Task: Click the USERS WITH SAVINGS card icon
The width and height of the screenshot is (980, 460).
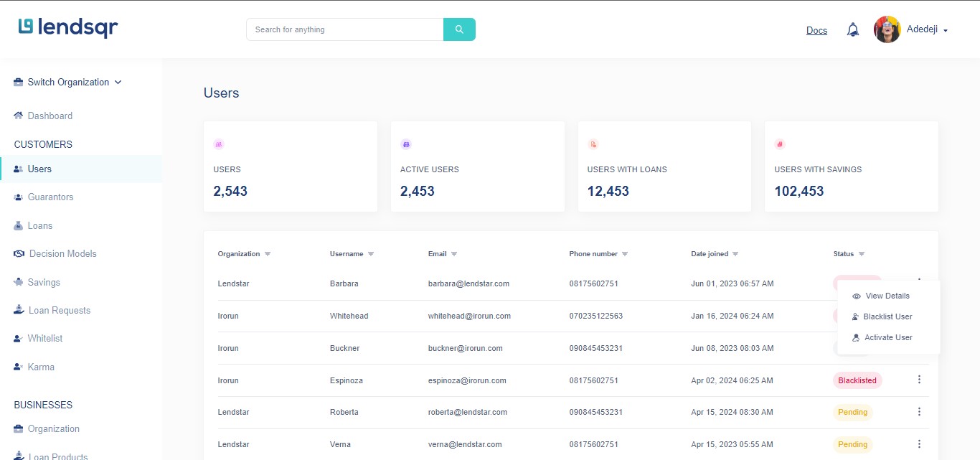Action: (x=780, y=144)
